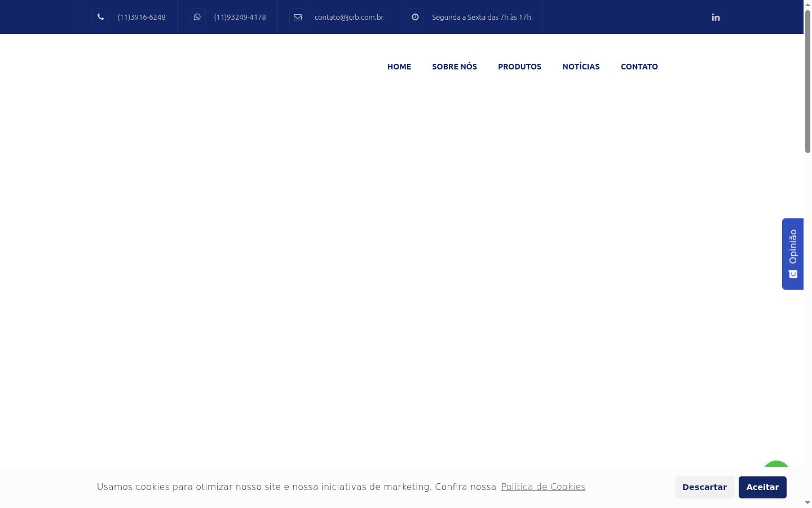812x508 pixels.
Task: Accept cookies with the Aceitar button
Action: [762, 487]
